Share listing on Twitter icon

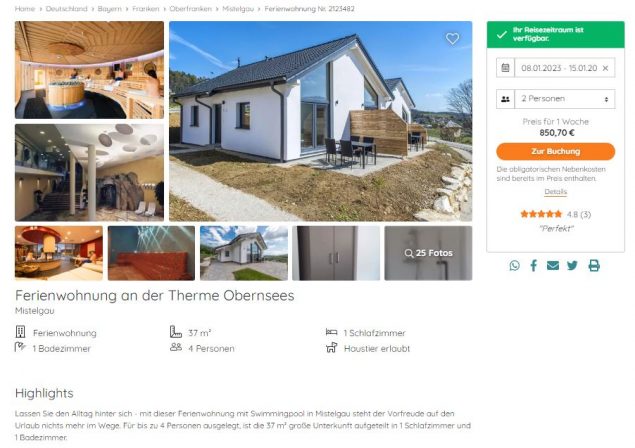point(572,266)
